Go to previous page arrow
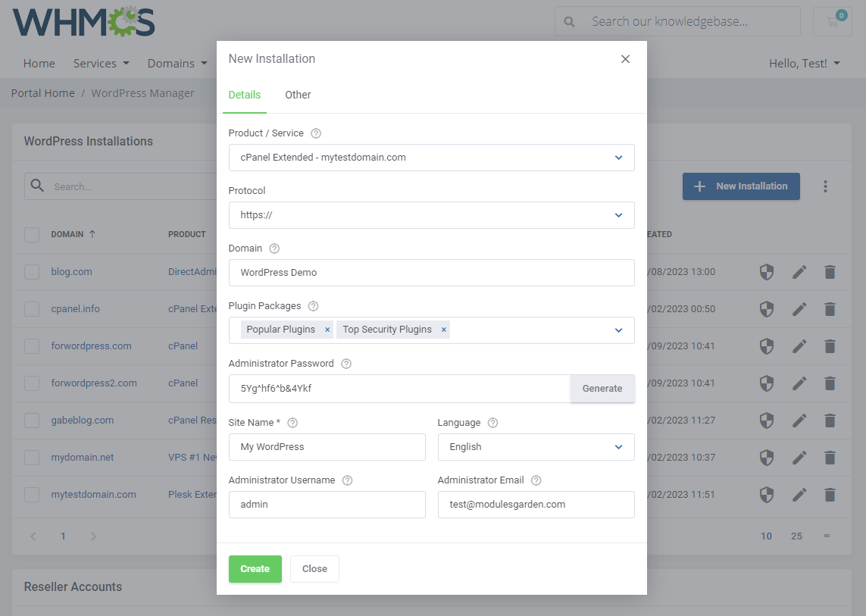The height and width of the screenshot is (616, 866). [x=33, y=536]
